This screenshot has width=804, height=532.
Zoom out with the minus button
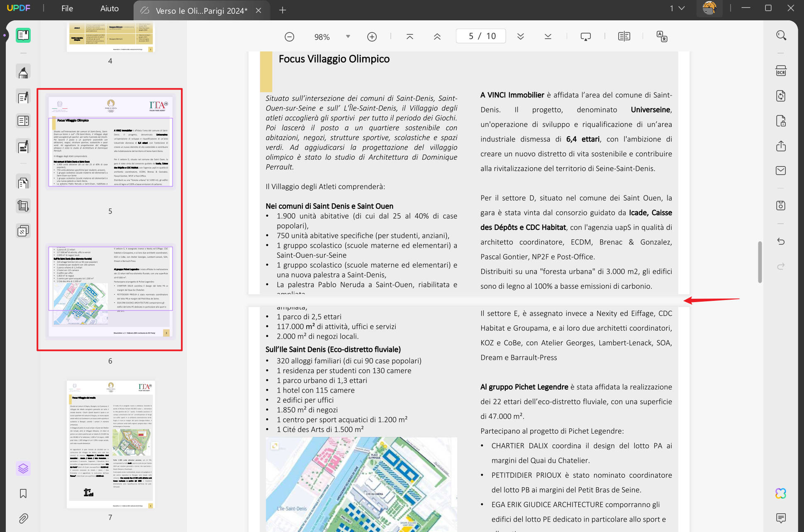290,37
